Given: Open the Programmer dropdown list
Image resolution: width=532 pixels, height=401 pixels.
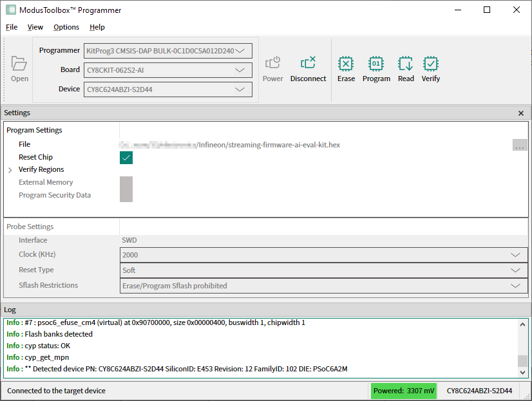Looking at the screenshot, I should [x=240, y=51].
